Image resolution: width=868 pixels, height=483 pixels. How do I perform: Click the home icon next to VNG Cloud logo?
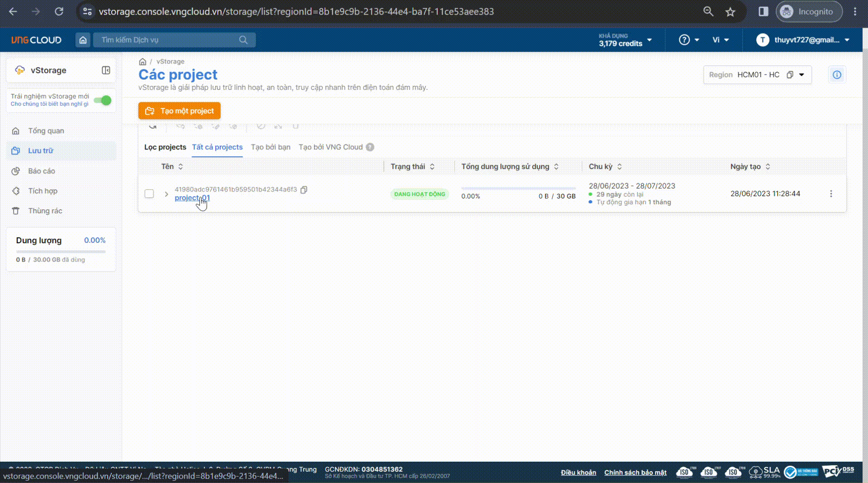click(83, 40)
